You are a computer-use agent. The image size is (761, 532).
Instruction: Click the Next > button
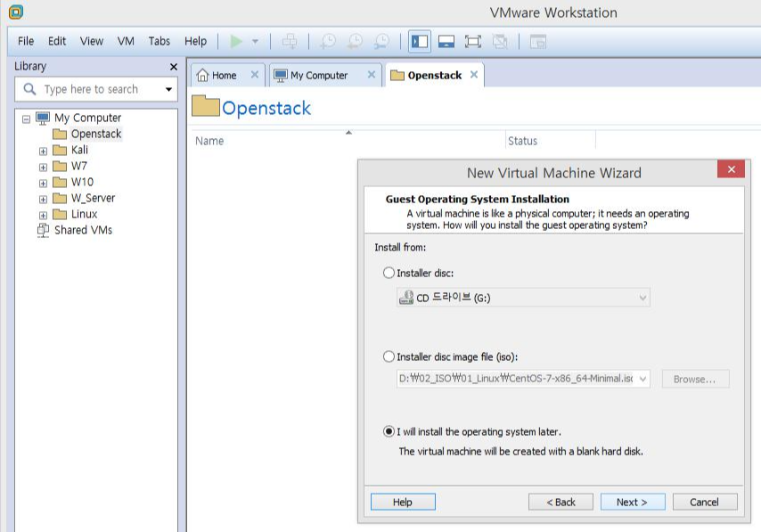click(x=633, y=502)
